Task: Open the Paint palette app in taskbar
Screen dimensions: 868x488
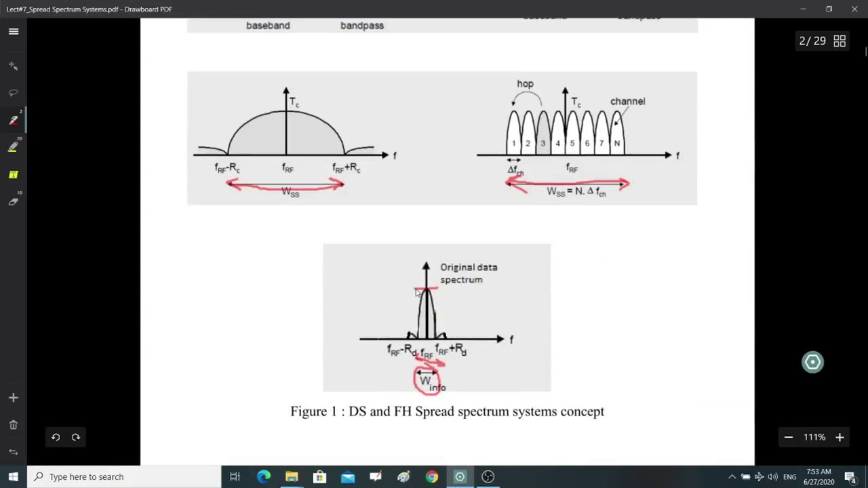Action: click(x=403, y=476)
